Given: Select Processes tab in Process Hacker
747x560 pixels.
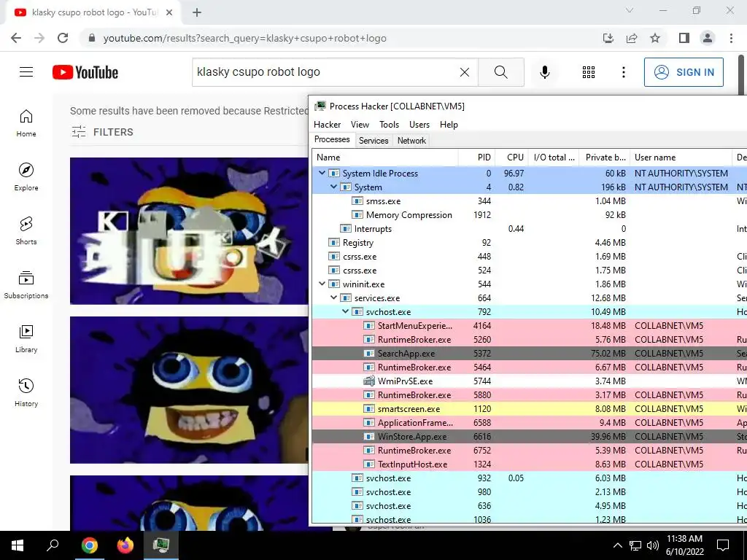Looking at the screenshot, I should point(332,139).
